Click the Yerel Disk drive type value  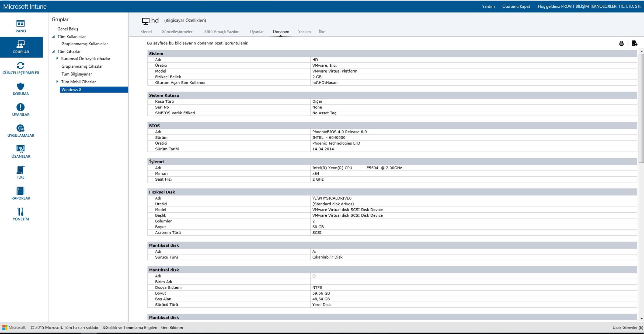[x=322, y=305]
